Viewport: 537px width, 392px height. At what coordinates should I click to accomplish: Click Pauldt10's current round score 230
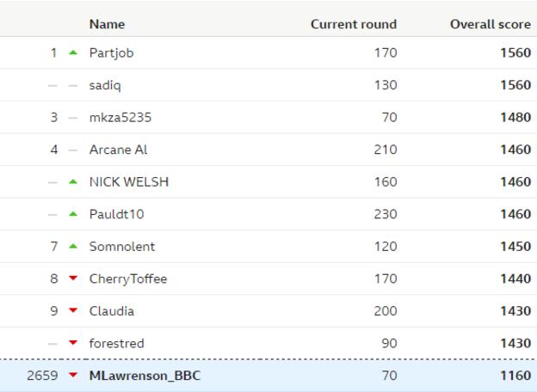pyautogui.click(x=386, y=214)
